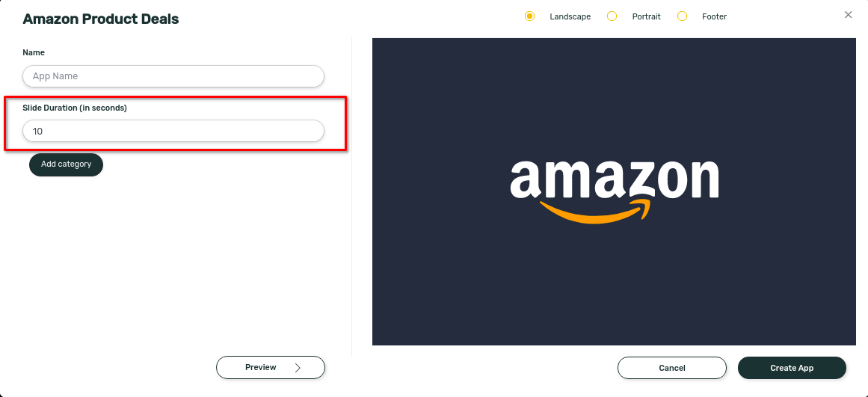Select the Landscape orientation radio button
868x397 pixels.
pyautogui.click(x=530, y=16)
